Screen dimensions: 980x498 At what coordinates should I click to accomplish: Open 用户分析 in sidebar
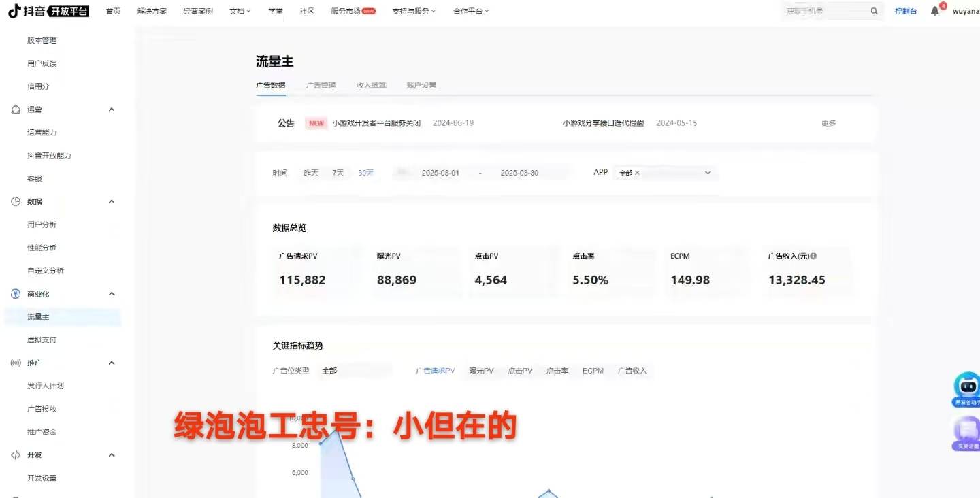point(42,225)
